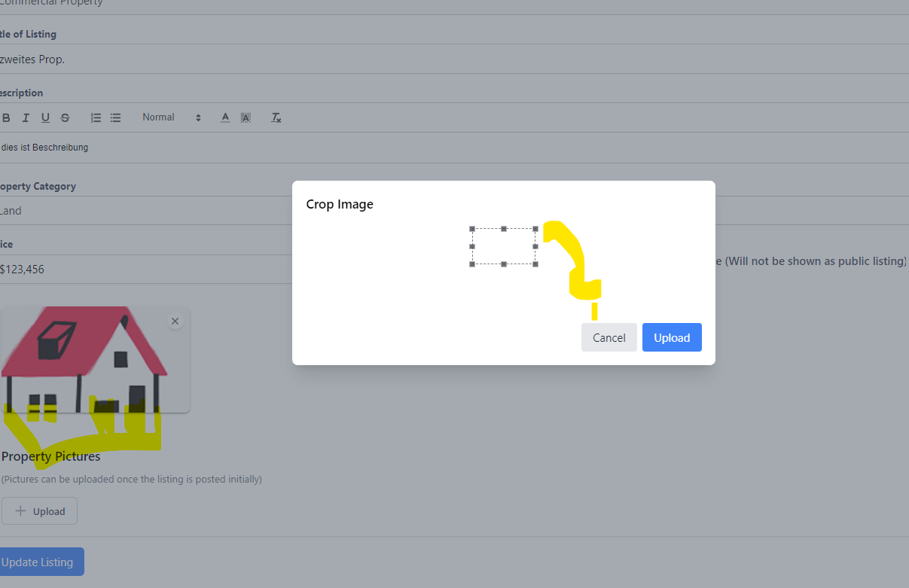Remove house picture with X icon
The width and height of the screenshot is (909, 588).
pos(175,321)
